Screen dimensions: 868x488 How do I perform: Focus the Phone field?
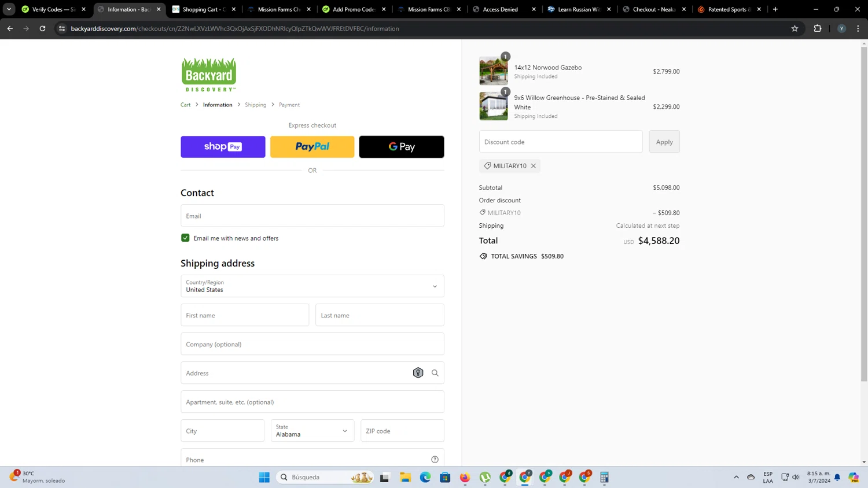312,460
